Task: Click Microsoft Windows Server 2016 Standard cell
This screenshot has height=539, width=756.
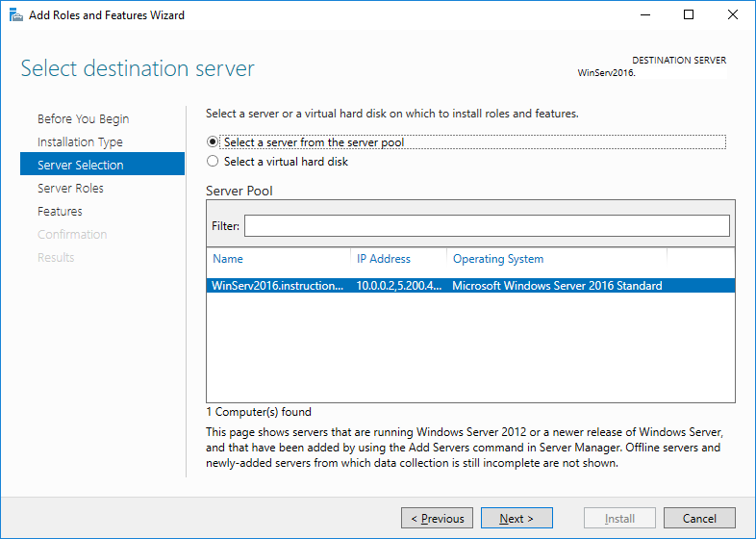Action: 557,286
